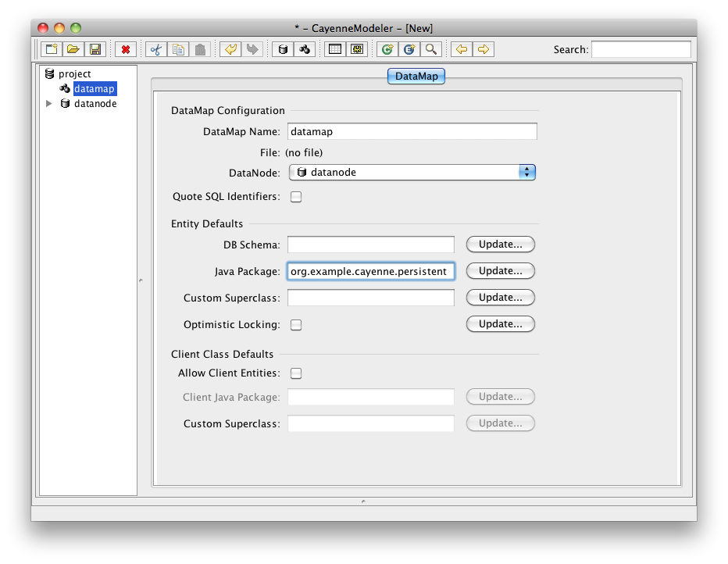Image resolution: width=728 pixels, height=564 pixels.
Task: Click the New Project toolbar icon
Action: pos(51,49)
